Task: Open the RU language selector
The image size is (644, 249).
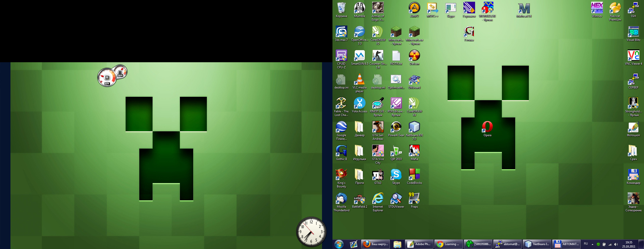Action: (586, 244)
